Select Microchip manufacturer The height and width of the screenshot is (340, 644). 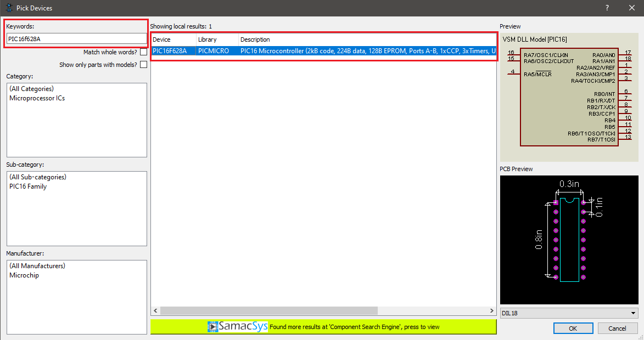click(x=24, y=275)
